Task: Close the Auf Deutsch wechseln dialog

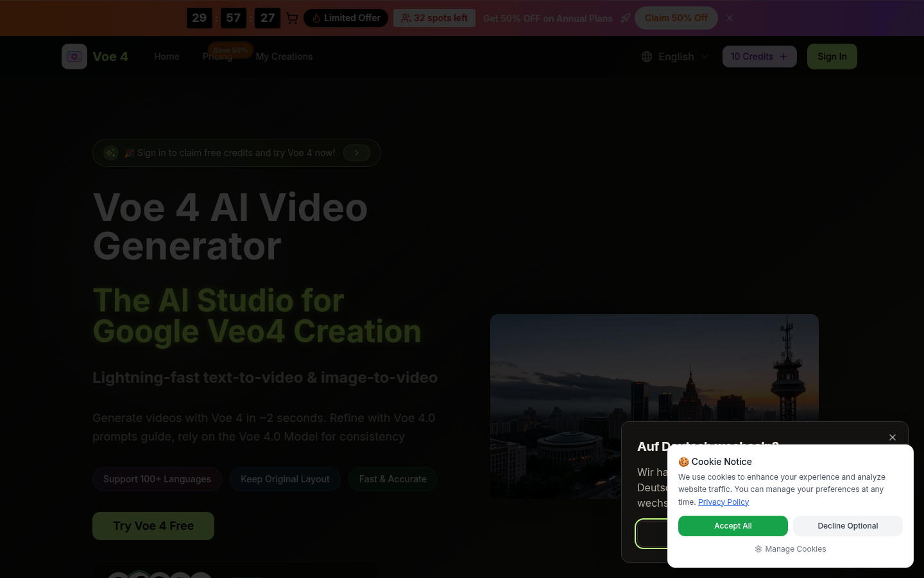Action: click(893, 437)
